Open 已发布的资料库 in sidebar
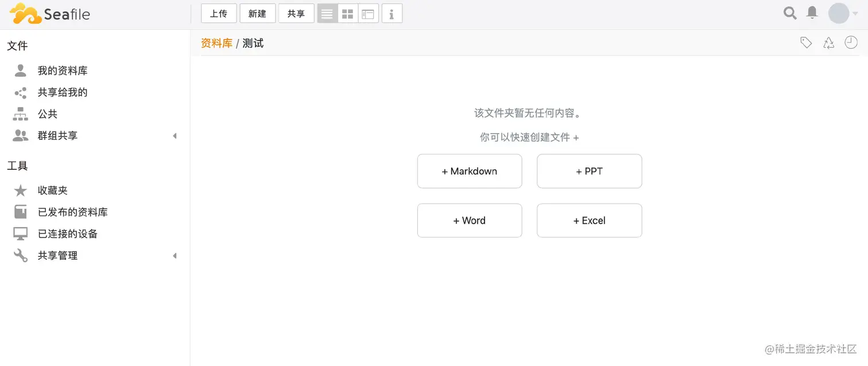 pyautogui.click(x=73, y=212)
